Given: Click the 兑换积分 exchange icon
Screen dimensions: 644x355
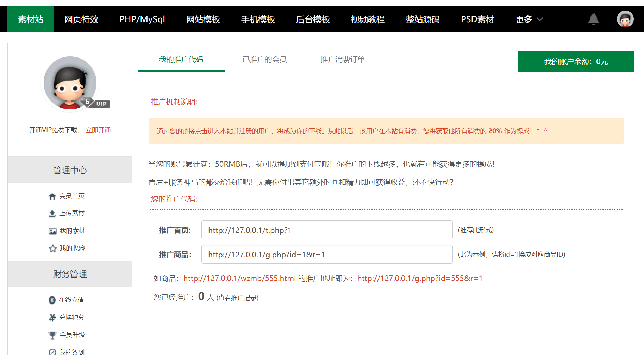Looking at the screenshot, I should click(52, 317).
